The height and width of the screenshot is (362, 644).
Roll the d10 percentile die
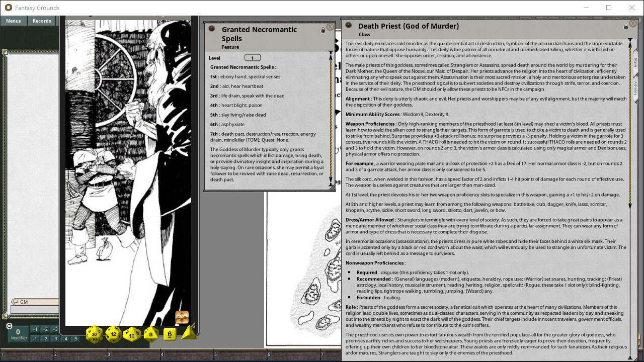132,334
